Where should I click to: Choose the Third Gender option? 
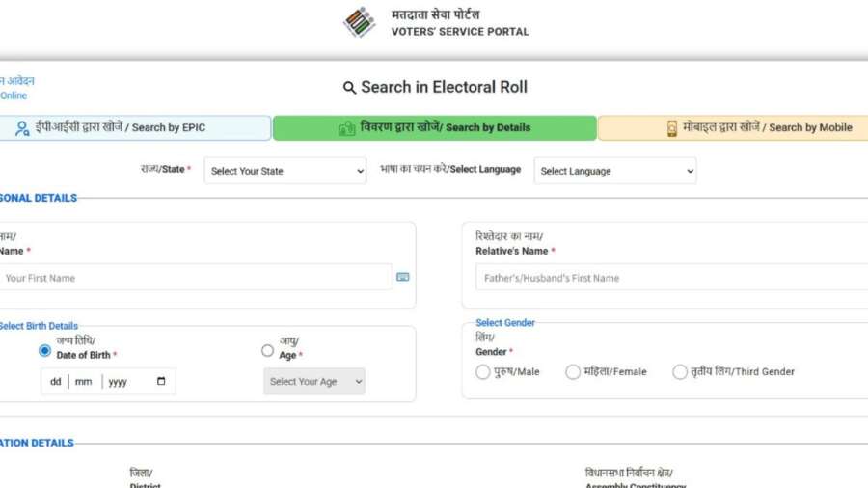[x=680, y=372]
